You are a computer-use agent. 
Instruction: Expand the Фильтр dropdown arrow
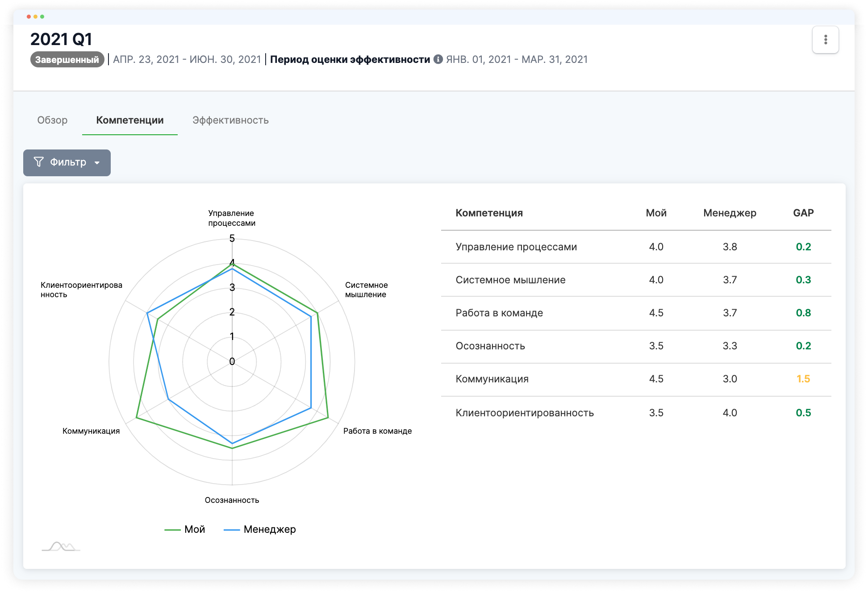point(97,163)
